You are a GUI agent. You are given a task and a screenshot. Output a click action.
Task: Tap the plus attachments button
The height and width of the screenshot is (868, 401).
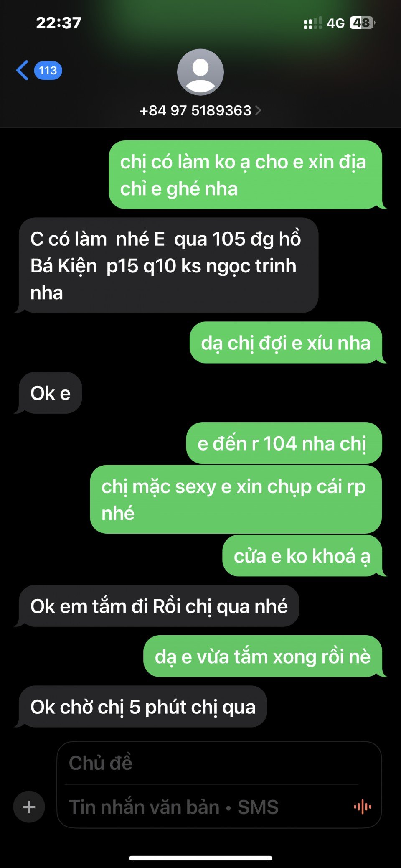[x=29, y=807]
